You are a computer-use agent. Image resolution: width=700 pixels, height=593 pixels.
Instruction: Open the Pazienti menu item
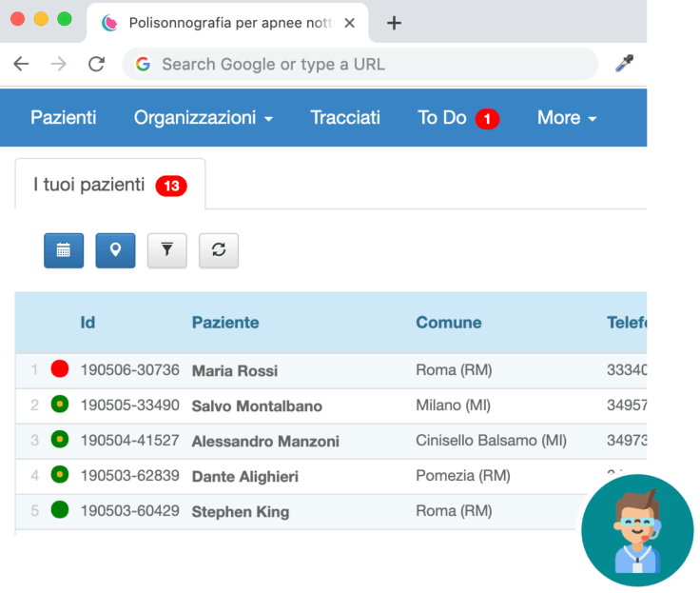pyautogui.click(x=63, y=118)
